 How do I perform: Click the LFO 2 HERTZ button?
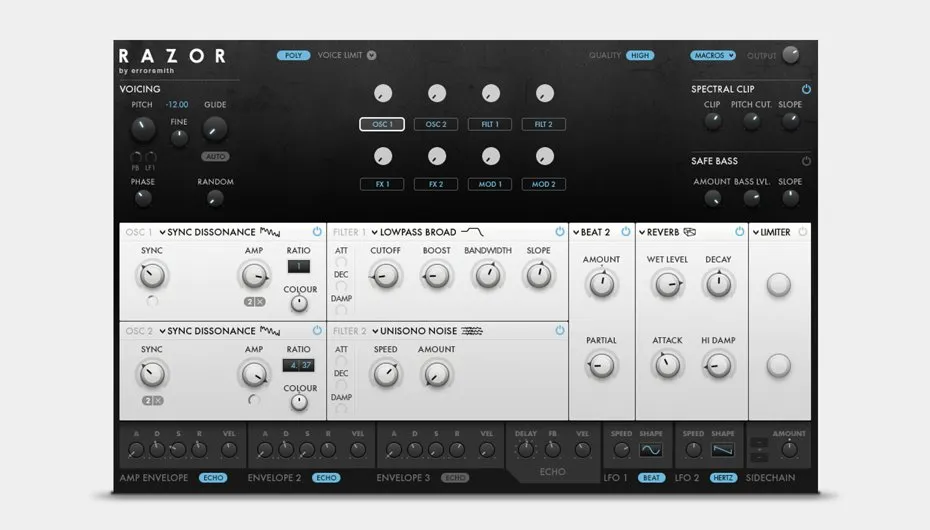point(723,478)
